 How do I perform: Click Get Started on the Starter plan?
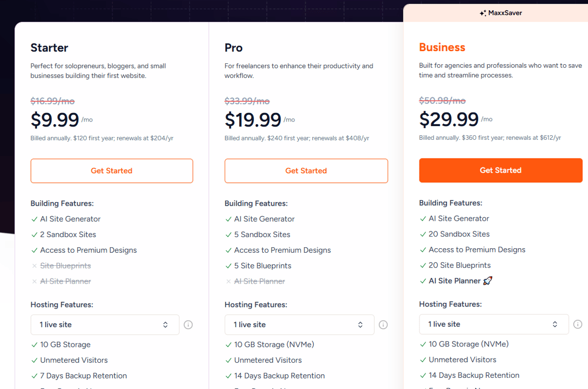112,171
